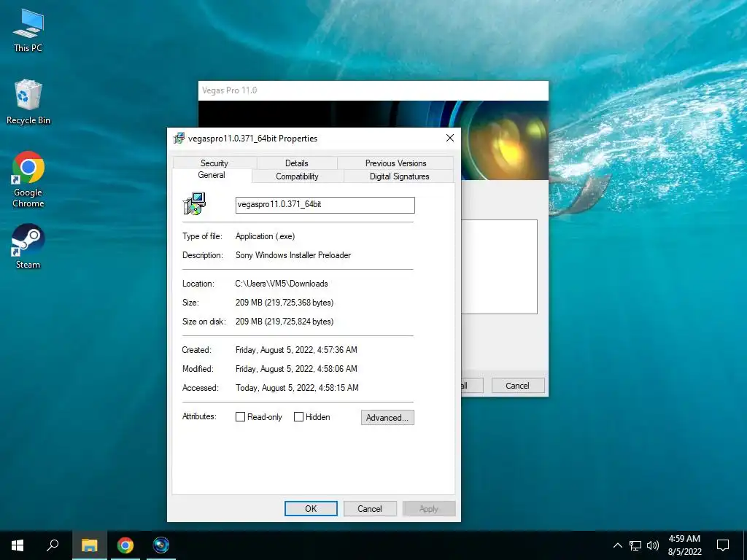Click the taskbar clock showing 4:59 AM
The image size is (747, 560).
tap(684, 545)
